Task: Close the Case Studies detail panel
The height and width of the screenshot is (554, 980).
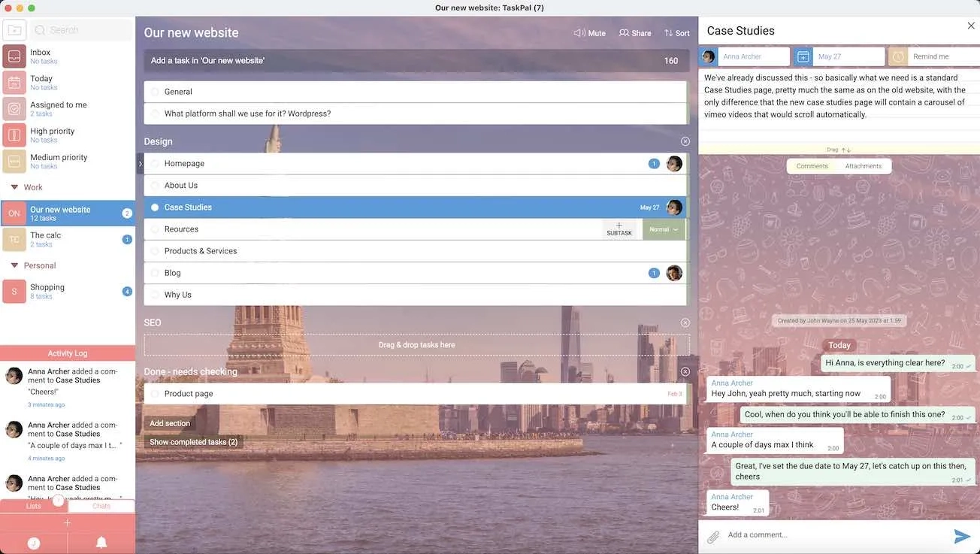Action: (x=970, y=26)
